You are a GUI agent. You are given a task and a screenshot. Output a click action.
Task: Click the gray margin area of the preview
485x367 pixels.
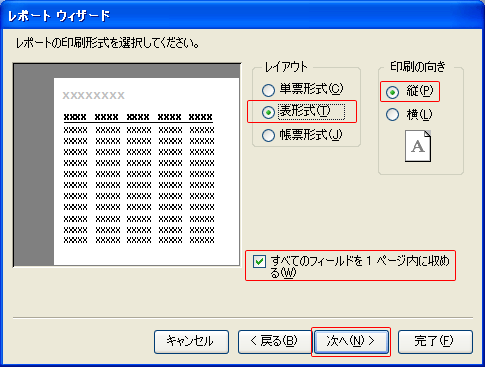click(33, 167)
